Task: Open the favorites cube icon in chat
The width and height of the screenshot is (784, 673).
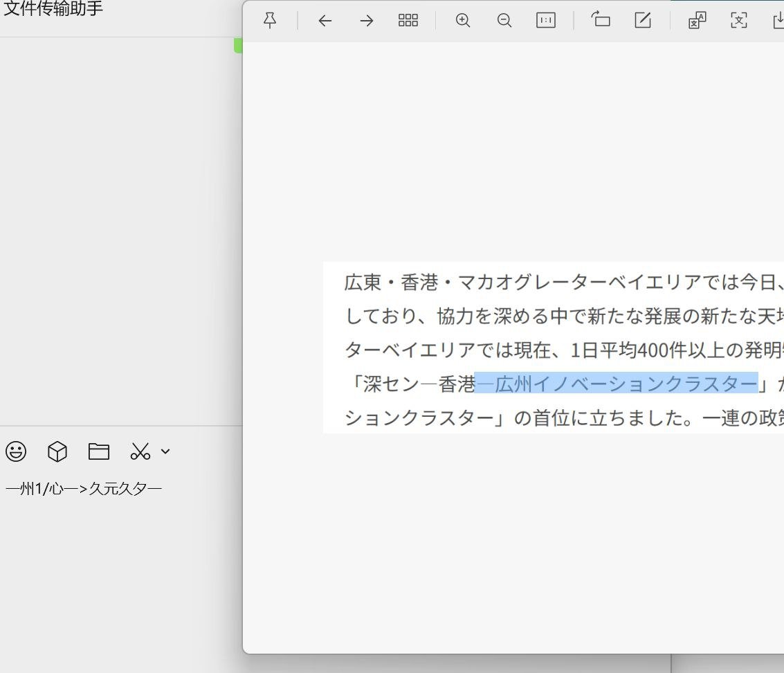Action: [57, 451]
